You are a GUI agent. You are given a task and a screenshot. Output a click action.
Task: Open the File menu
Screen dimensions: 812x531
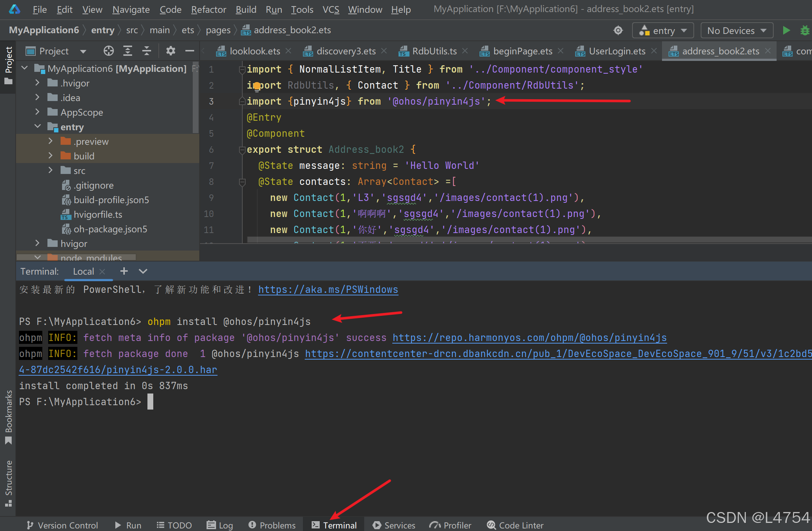point(39,9)
